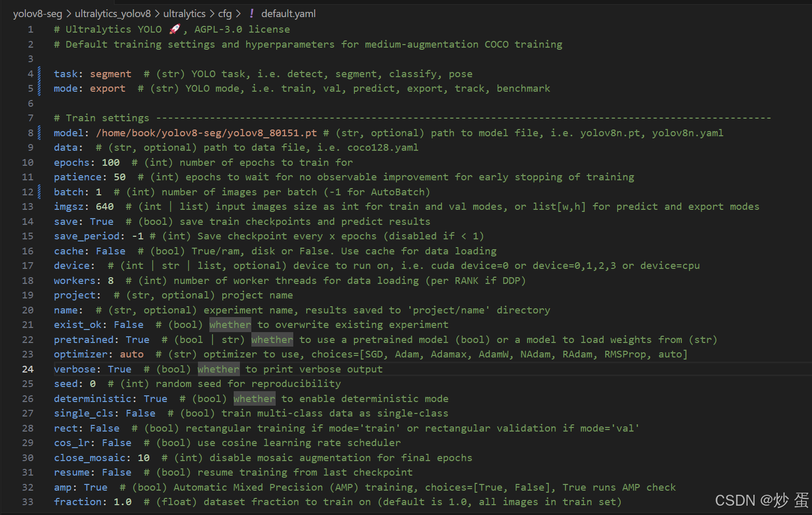812x515 pixels.
Task: Click line number 1 in the gutter
Action: [x=31, y=30]
